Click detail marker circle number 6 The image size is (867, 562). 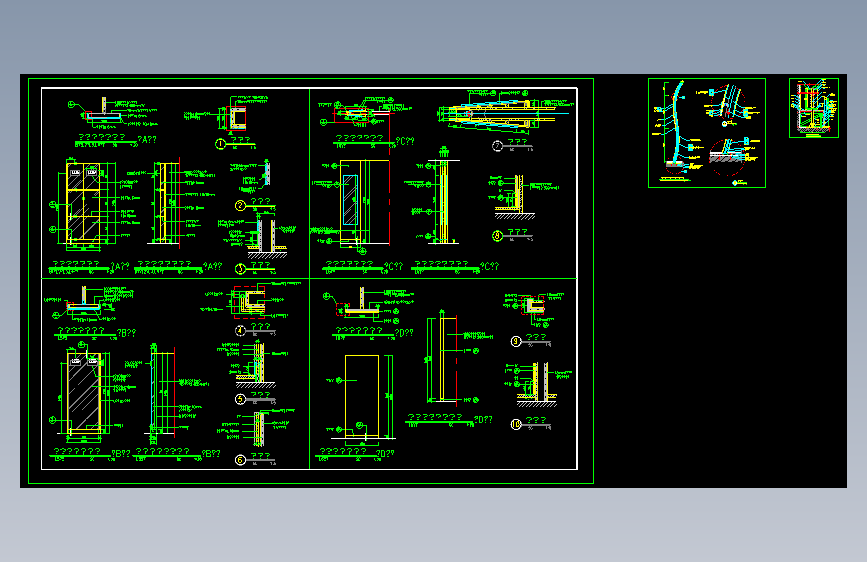pos(240,460)
